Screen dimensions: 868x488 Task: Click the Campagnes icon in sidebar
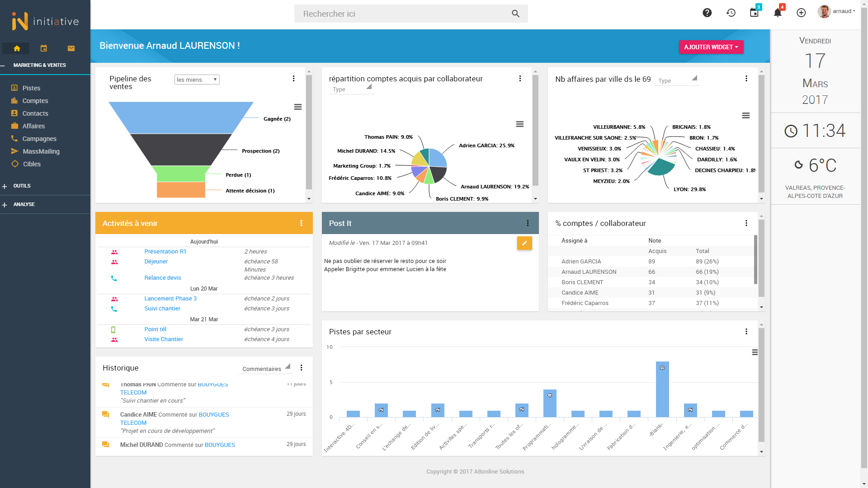(13, 138)
